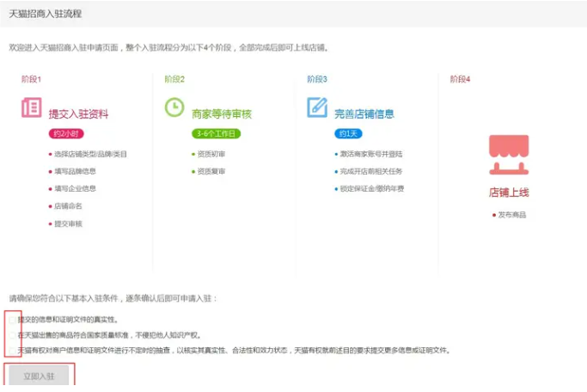The height and width of the screenshot is (392, 587).
Task: Click the 阶段2 label
Action: [x=174, y=79]
